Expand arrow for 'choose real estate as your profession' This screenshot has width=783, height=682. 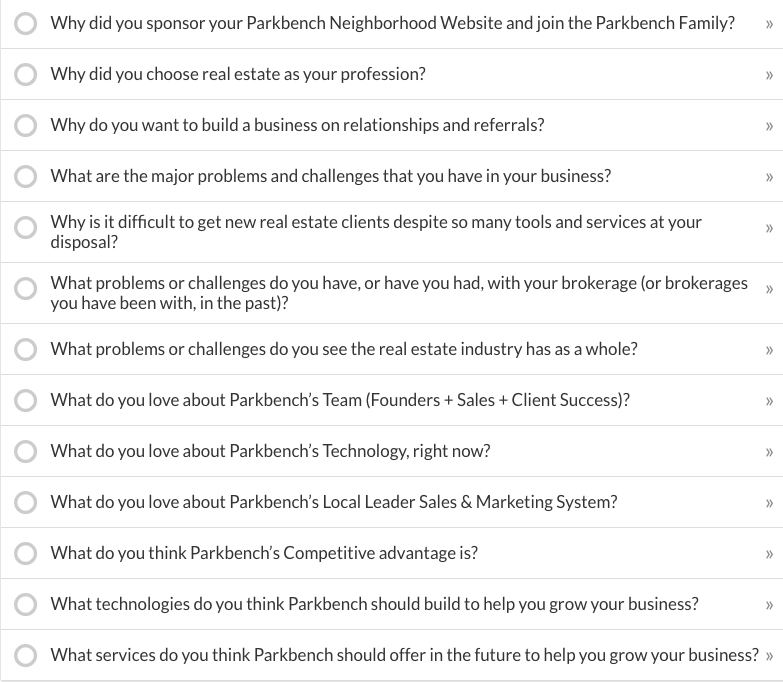(769, 75)
